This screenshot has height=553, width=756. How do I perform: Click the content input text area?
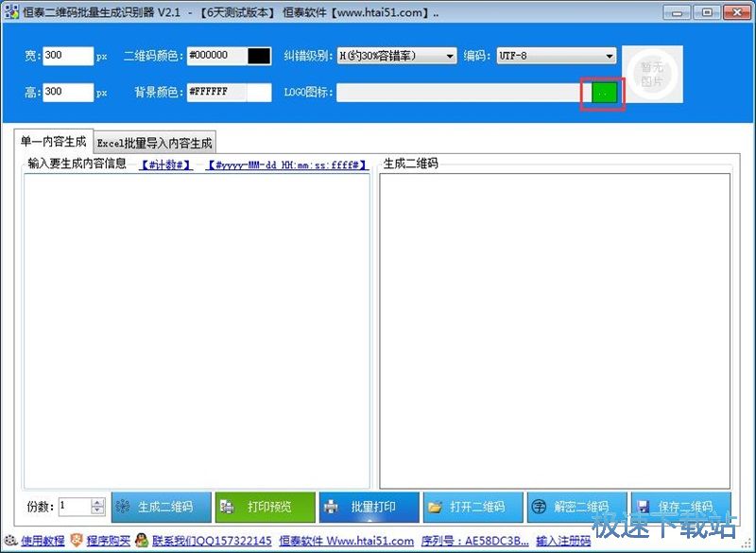pos(197,331)
